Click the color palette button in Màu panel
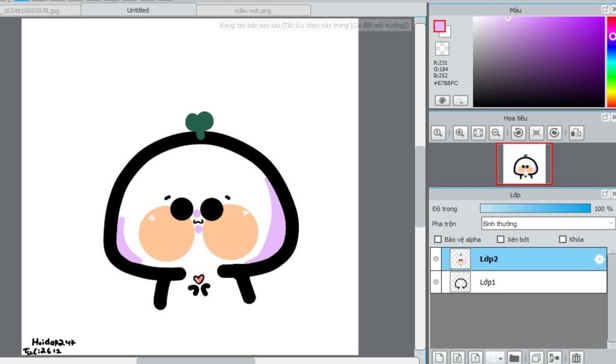Image resolution: width=616 pixels, height=364 pixels. [442, 100]
